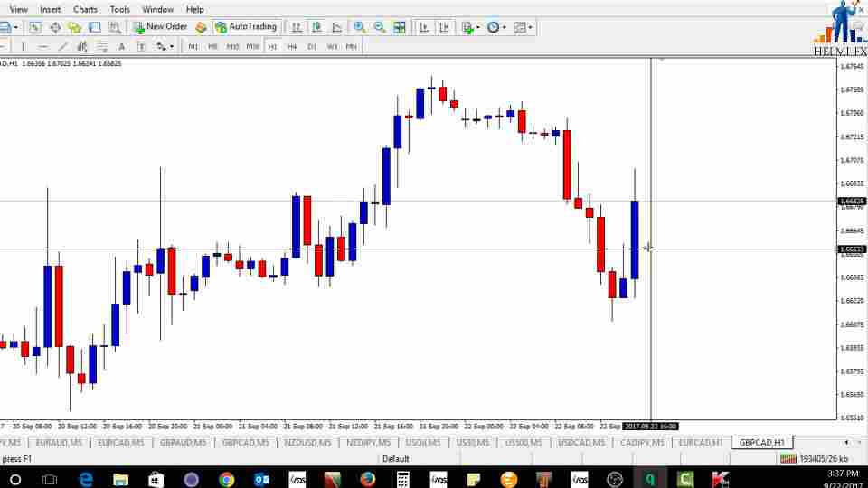Open the Insert menu
The image size is (868, 488).
(x=51, y=9)
